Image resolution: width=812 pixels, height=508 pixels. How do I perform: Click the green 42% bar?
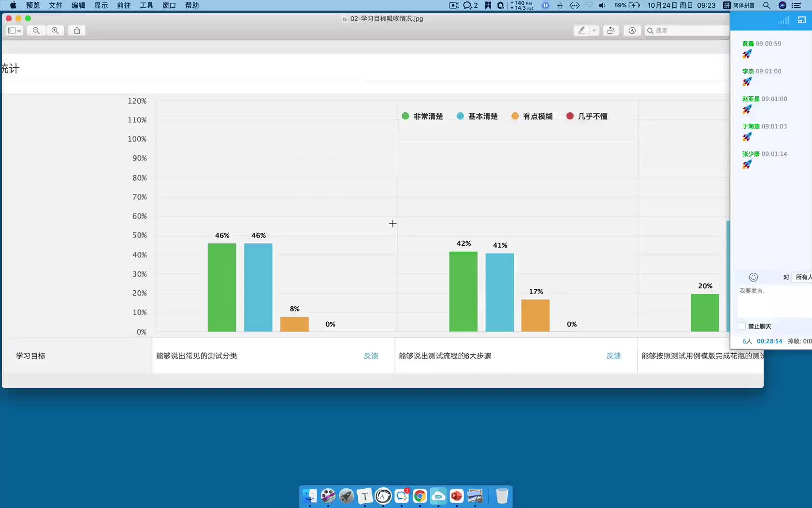(x=463, y=291)
